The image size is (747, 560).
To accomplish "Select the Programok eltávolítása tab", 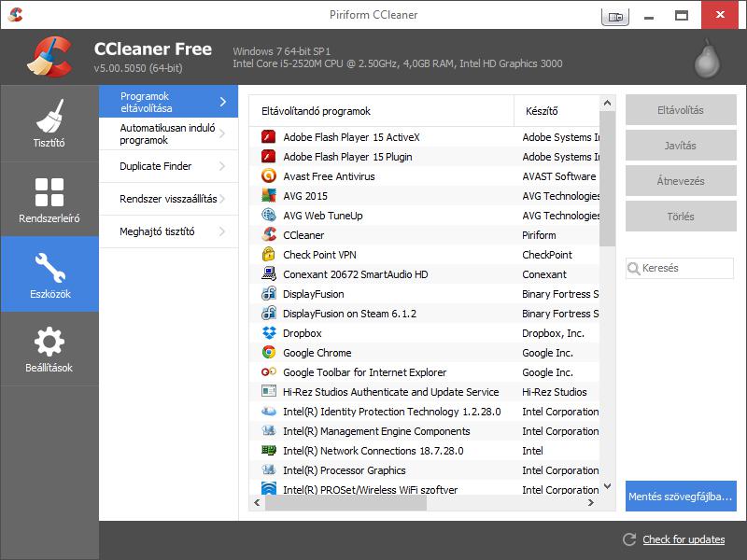I will 169,102.
